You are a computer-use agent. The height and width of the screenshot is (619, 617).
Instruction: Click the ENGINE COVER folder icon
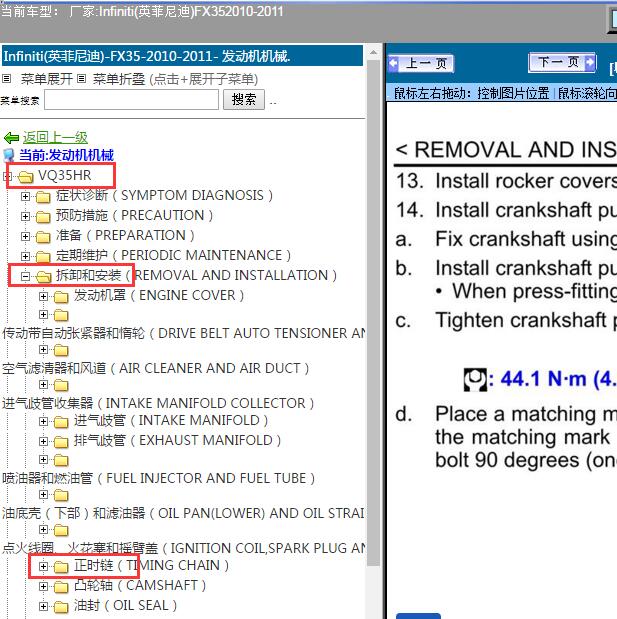61,296
